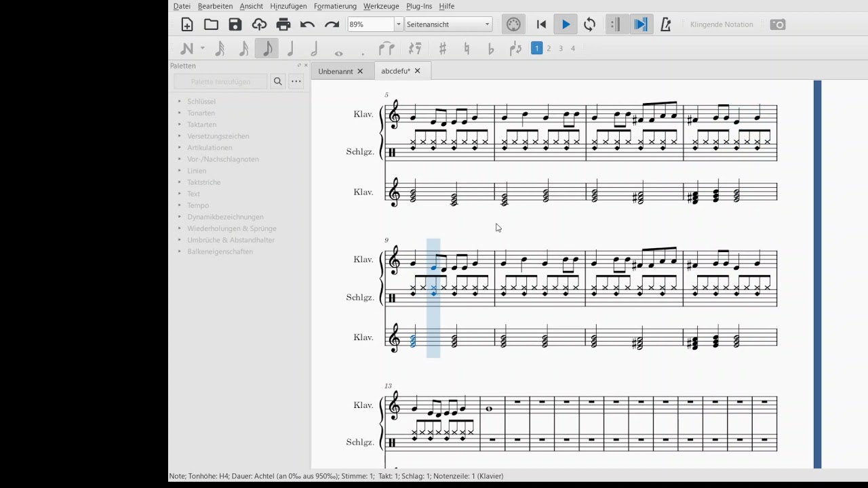Apply flat accidental
Screen dimensions: 868x488
[x=491, y=49]
